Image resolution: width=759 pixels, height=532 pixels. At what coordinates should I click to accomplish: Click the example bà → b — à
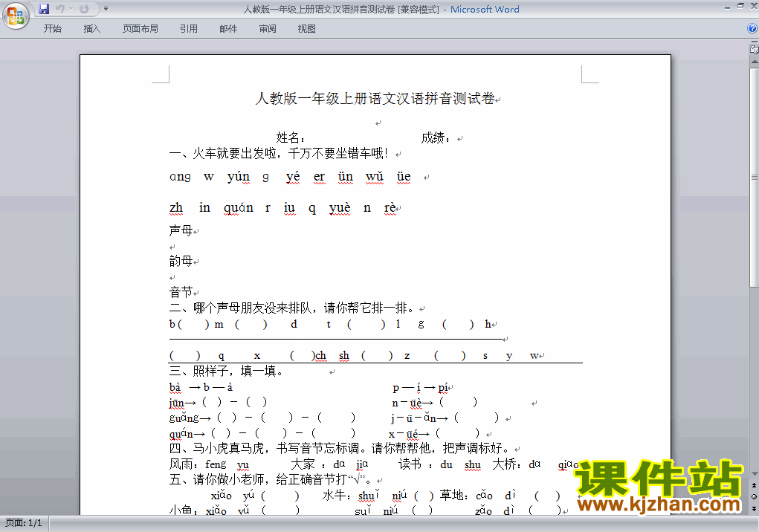pyautogui.click(x=201, y=387)
